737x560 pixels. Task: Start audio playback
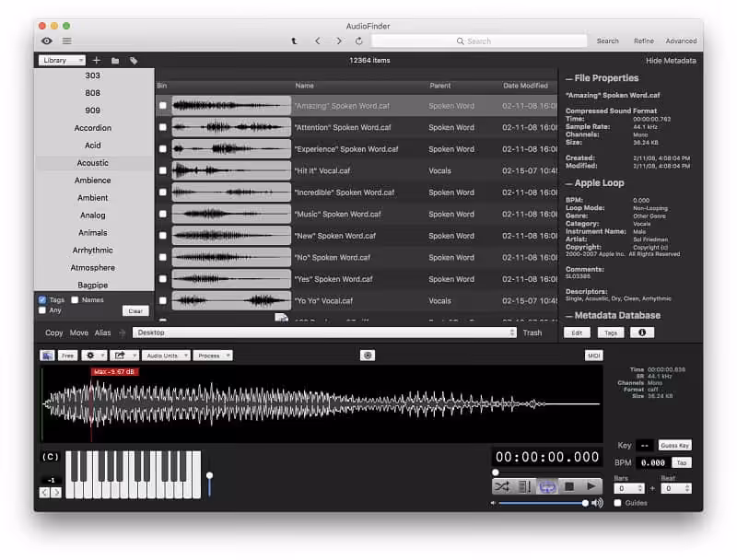coord(591,486)
